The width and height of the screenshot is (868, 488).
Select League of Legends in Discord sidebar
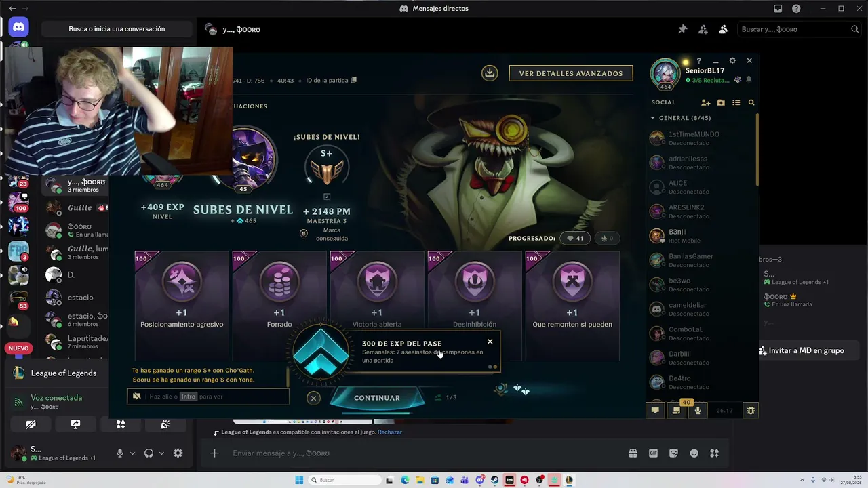coord(64,373)
